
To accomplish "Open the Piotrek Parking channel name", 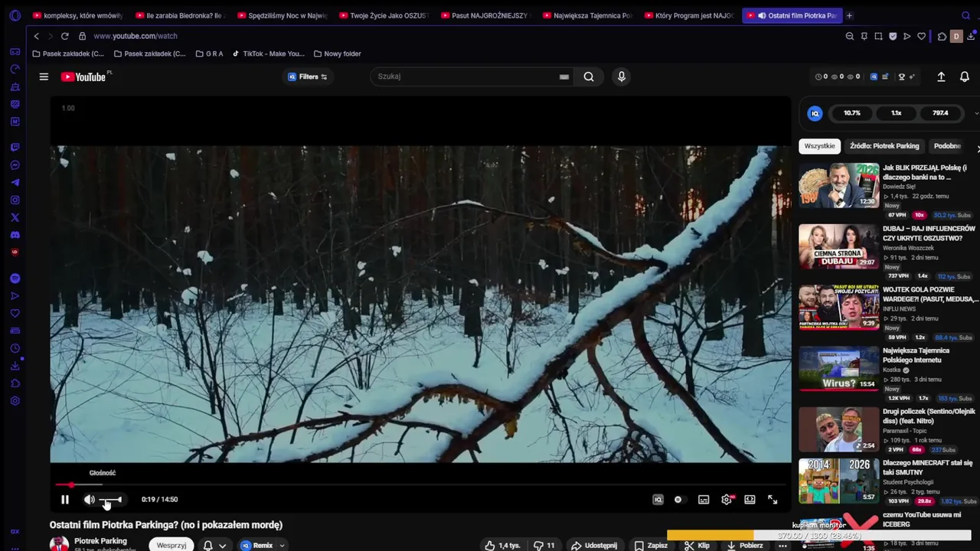I will (100, 541).
